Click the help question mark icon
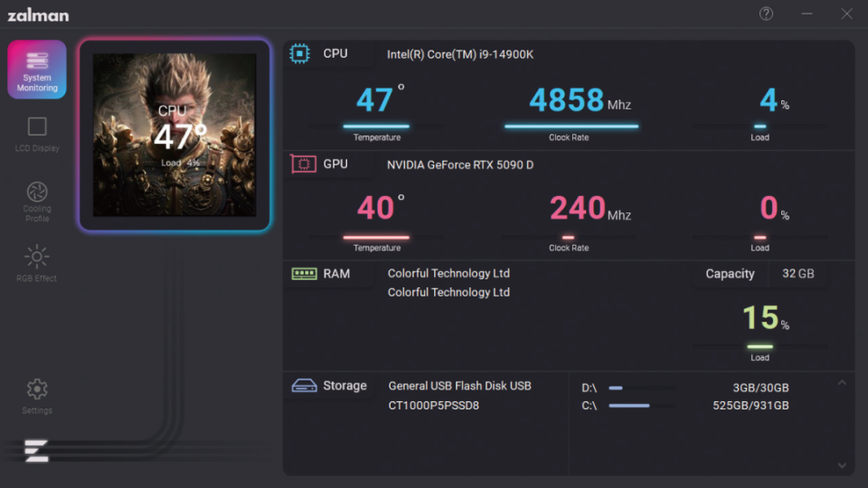Viewport: 868px width, 488px height. pyautogui.click(x=766, y=14)
